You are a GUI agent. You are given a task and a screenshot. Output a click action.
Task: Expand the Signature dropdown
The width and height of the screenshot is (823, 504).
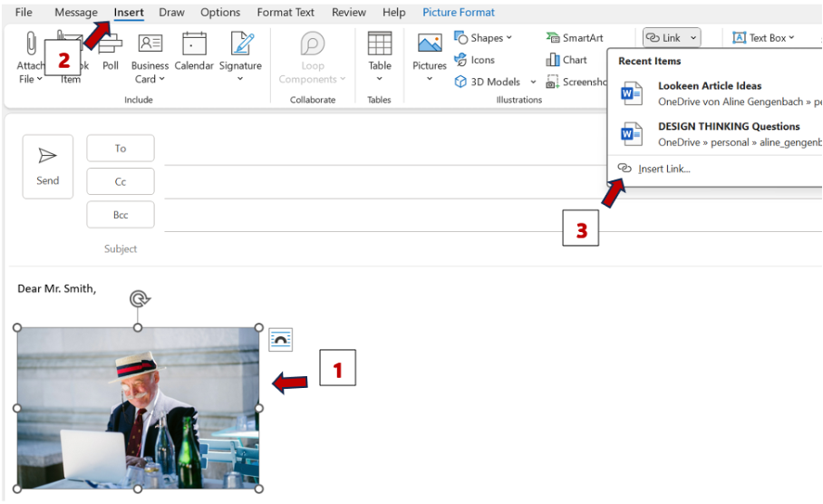[x=240, y=78]
